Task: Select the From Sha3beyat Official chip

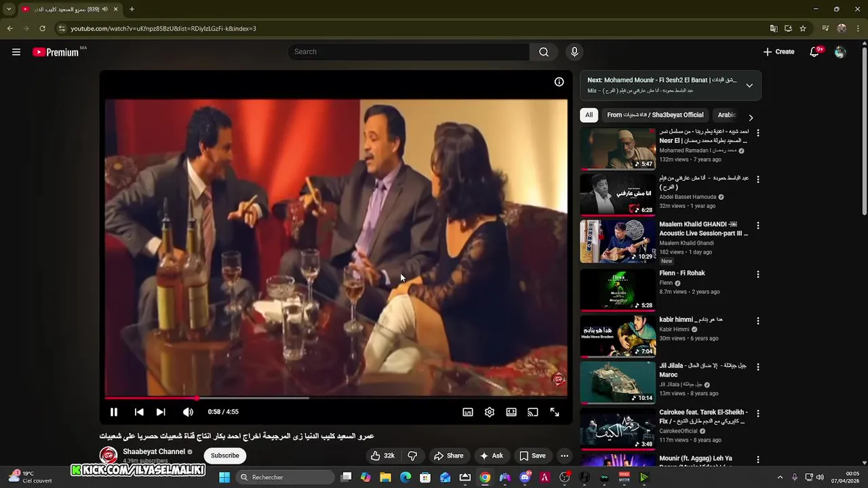Action: click(655, 115)
